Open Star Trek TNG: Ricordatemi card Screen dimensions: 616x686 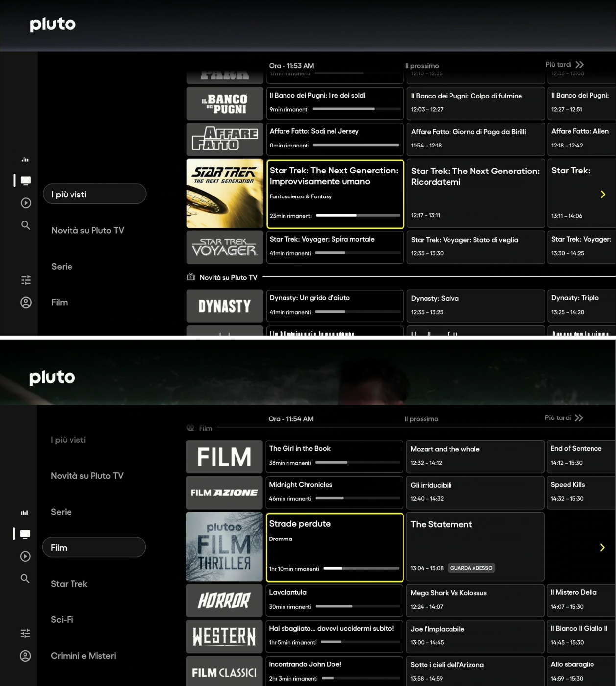(x=476, y=193)
